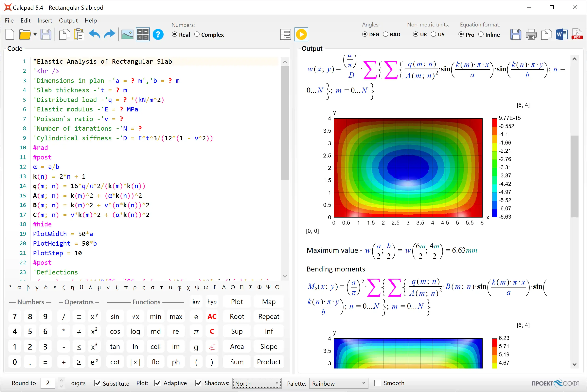This screenshot has height=392, width=587.
Task: Click the Help question mark icon
Action: coord(158,35)
